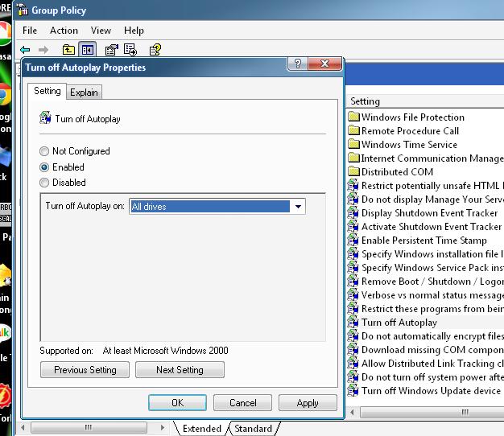504x436 pixels.
Task: Click the Cancel button
Action: tap(242, 402)
